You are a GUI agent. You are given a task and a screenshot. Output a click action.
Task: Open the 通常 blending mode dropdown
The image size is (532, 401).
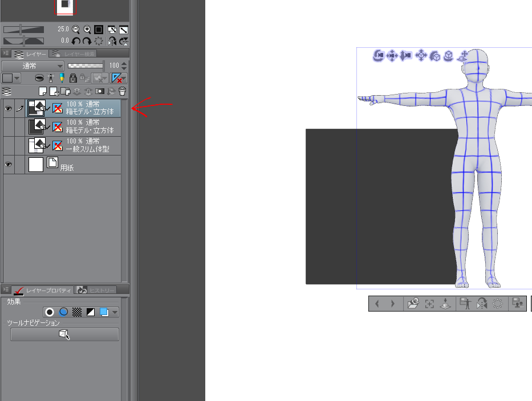point(32,66)
